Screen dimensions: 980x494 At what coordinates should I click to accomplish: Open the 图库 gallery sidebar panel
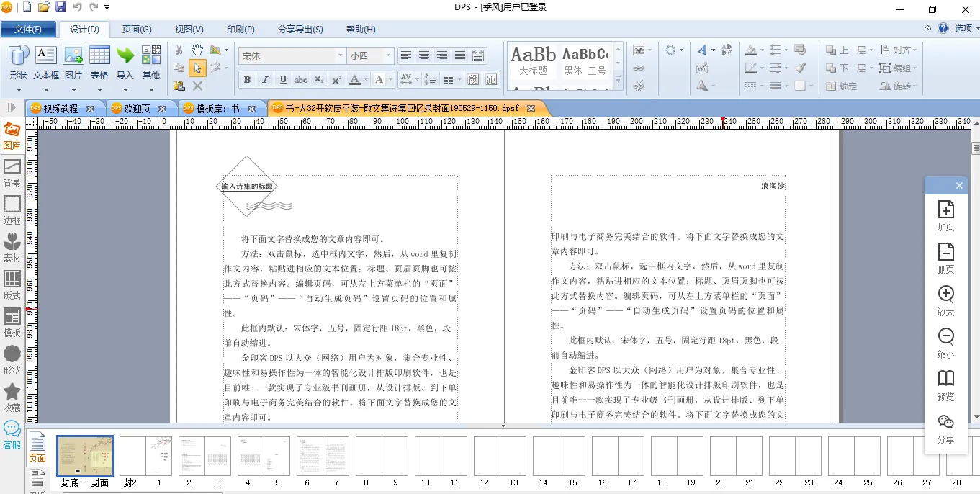12,135
